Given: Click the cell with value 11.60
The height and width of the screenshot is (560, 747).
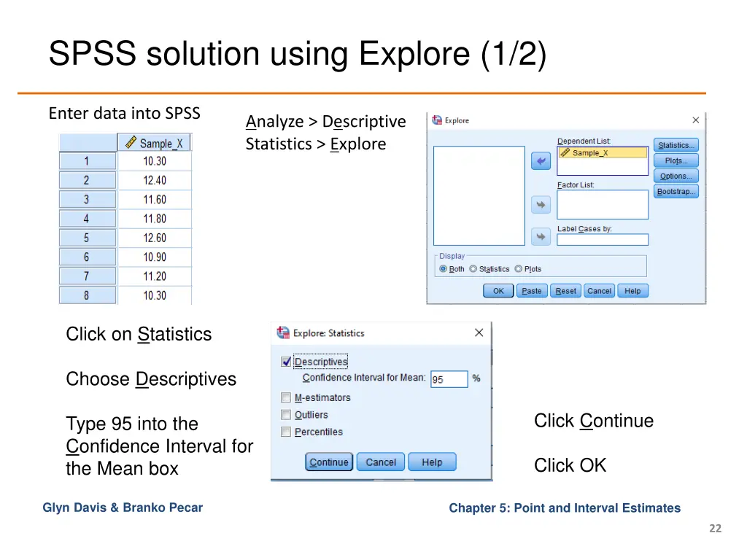Looking at the screenshot, I should (155, 200).
